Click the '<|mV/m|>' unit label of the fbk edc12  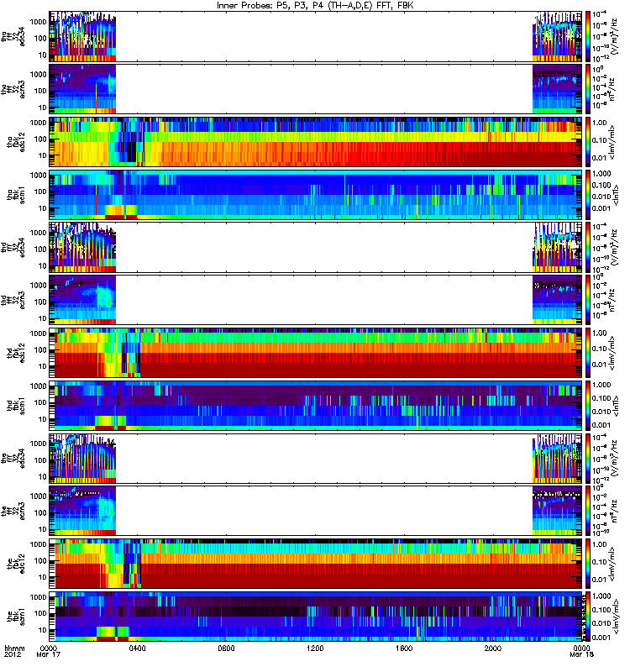(612, 564)
